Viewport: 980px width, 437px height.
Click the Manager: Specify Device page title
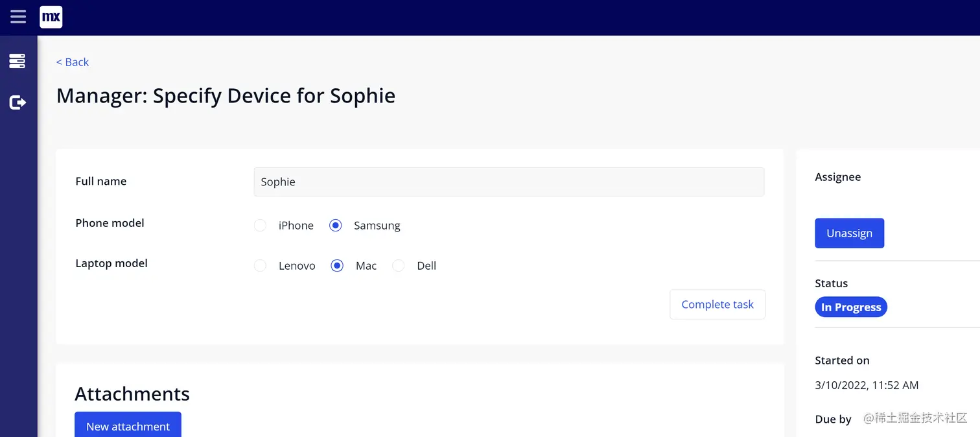(226, 96)
